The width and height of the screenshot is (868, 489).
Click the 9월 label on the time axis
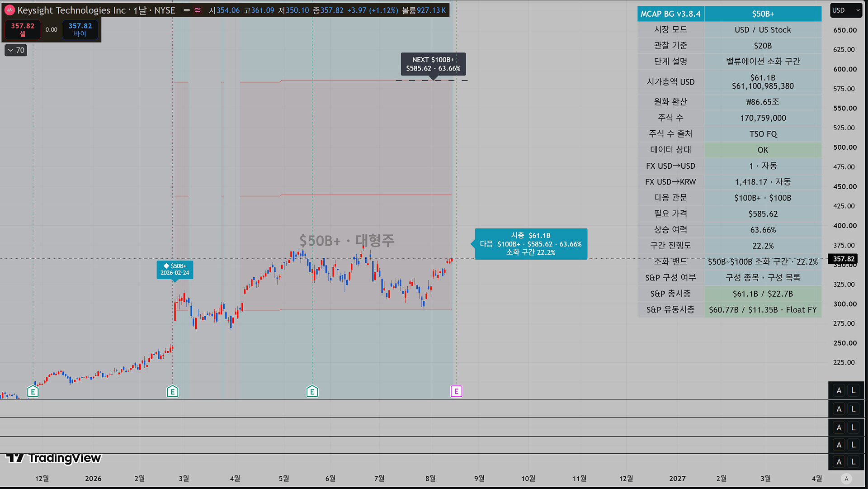(x=479, y=479)
